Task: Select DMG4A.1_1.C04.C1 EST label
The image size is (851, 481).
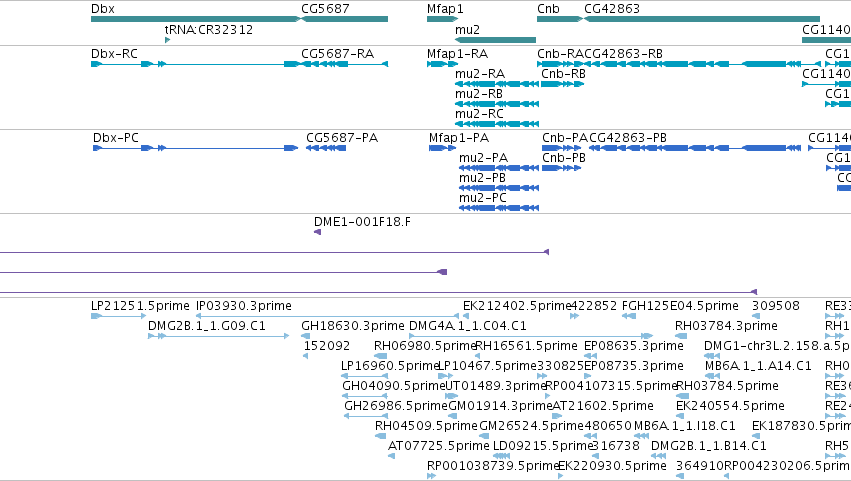Action: [x=468, y=326]
